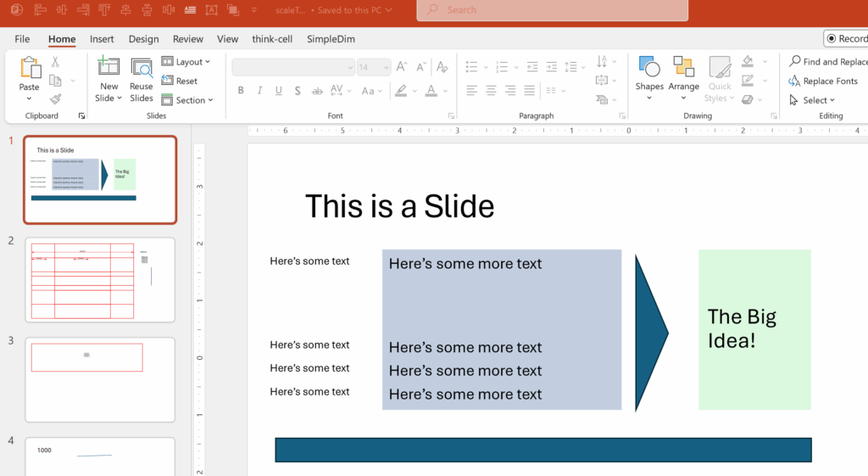This screenshot has width=868, height=476.
Task: Open the File menu
Action: pyautogui.click(x=22, y=39)
